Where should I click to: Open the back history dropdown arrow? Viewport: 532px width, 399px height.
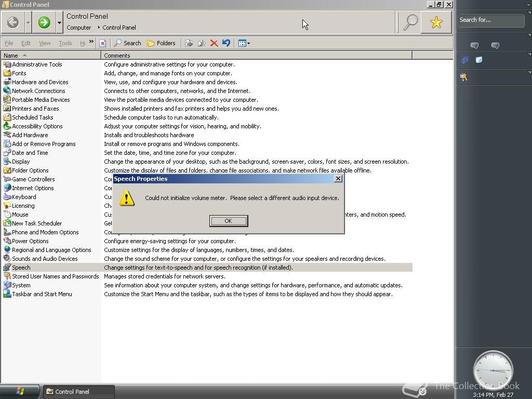point(28,23)
